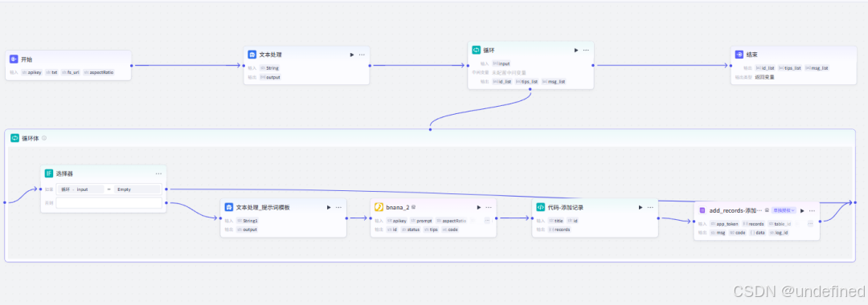Click the 选择器 condition row input = Empty

(x=109, y=189)
